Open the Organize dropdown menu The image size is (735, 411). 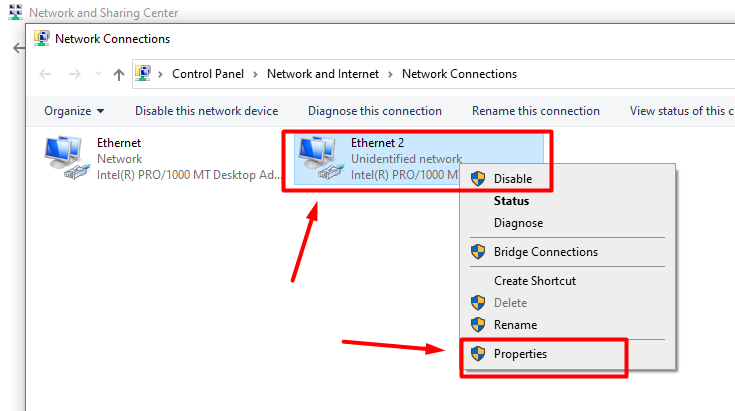coord(74,111)
